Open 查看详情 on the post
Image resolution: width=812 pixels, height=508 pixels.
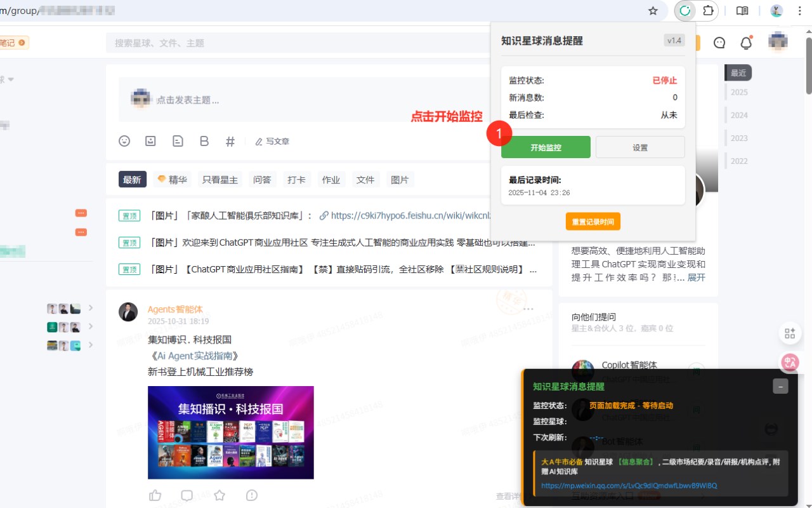[x=509, y=496]
